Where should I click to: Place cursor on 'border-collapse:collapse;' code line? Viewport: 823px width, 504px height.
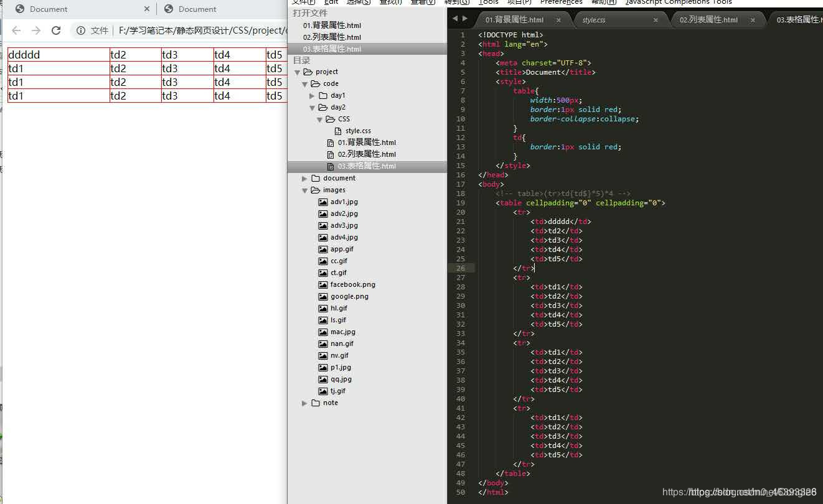585,119
